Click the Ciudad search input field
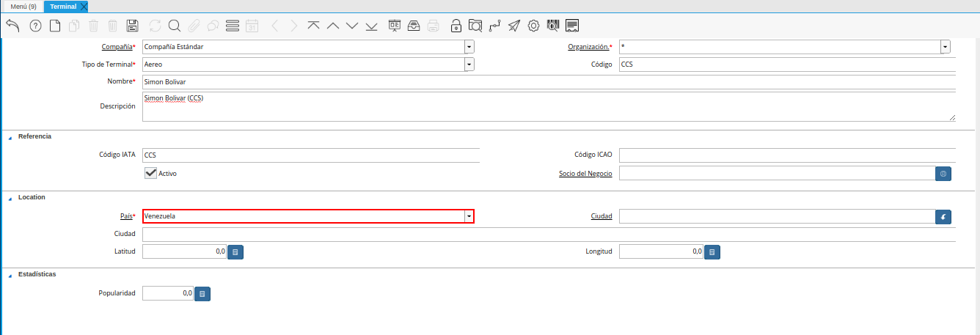 [x=777, y=216]
